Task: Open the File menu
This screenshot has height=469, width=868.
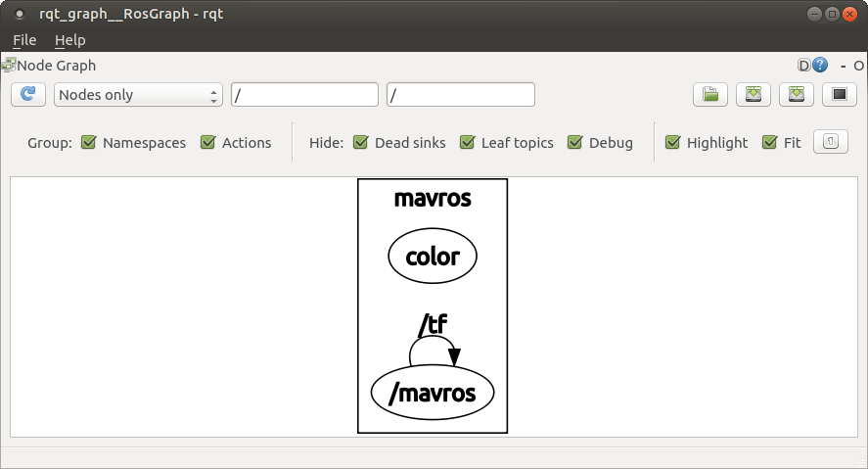Action: coord(24,40)
